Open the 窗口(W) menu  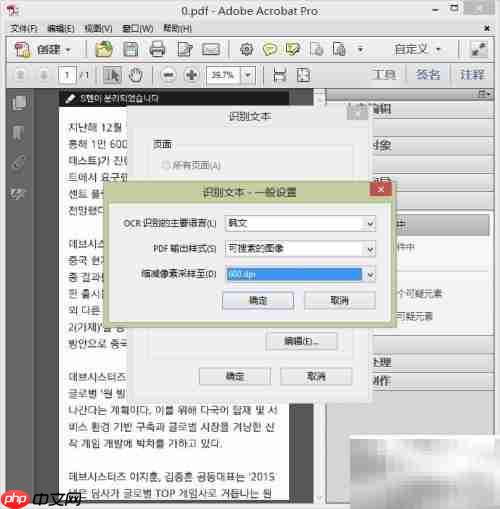tap(138, 28)
